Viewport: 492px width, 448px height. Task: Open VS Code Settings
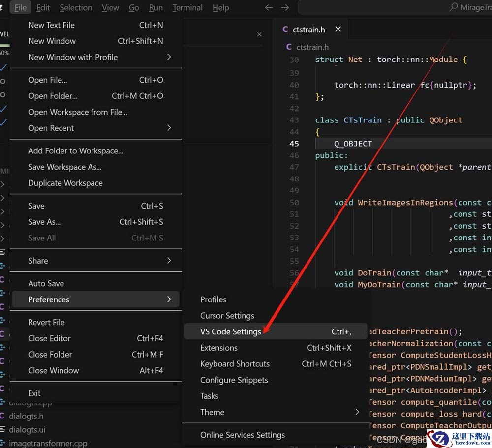tap(276, 331)
